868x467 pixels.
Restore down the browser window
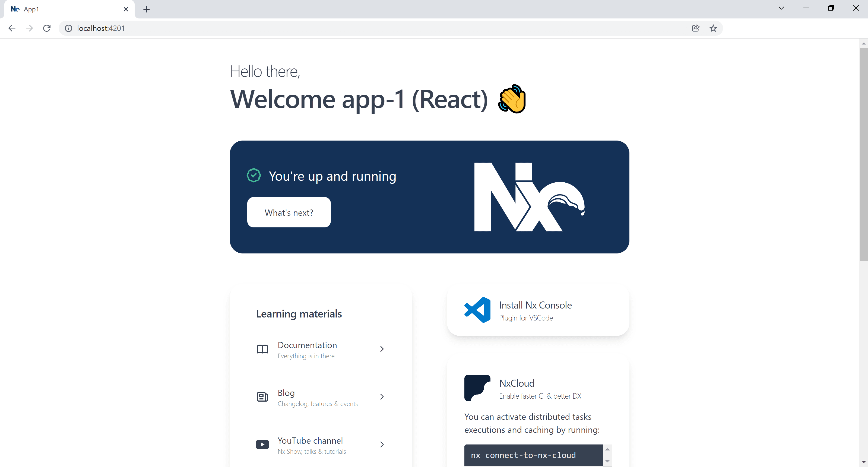pyautogui.click(x=831, y=8)
